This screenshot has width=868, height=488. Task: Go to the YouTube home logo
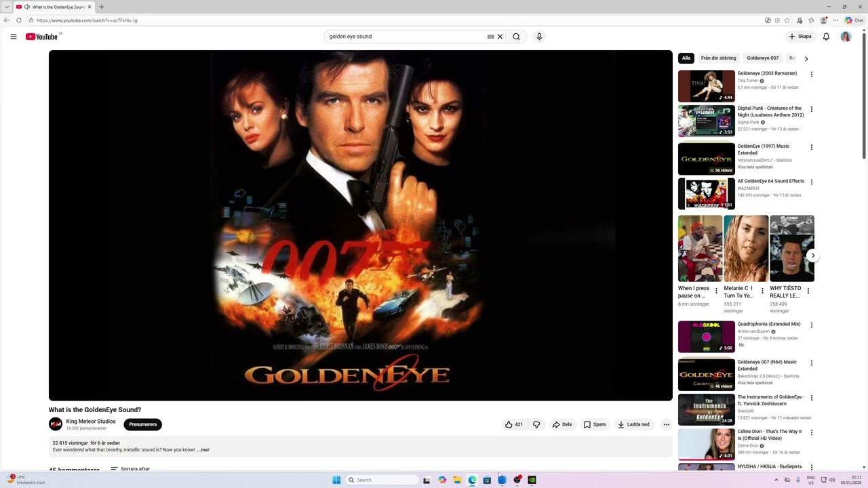coord(41,37)
